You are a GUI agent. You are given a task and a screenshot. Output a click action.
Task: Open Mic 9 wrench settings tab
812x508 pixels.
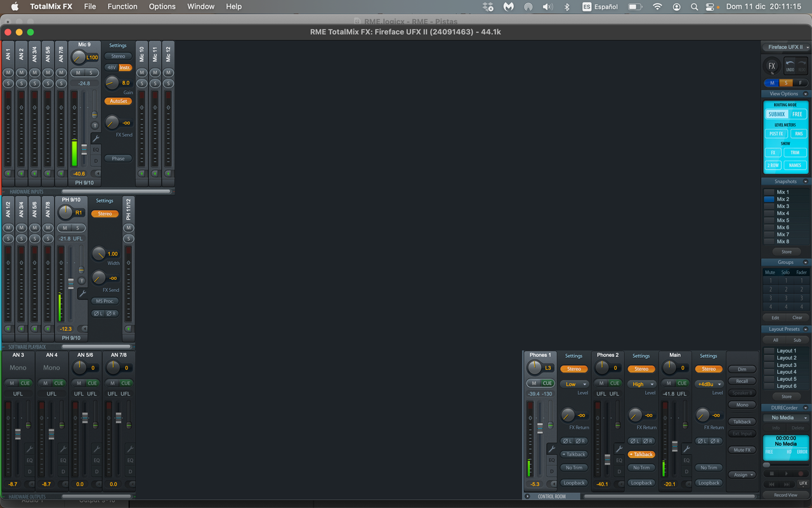tap(96, 138)
